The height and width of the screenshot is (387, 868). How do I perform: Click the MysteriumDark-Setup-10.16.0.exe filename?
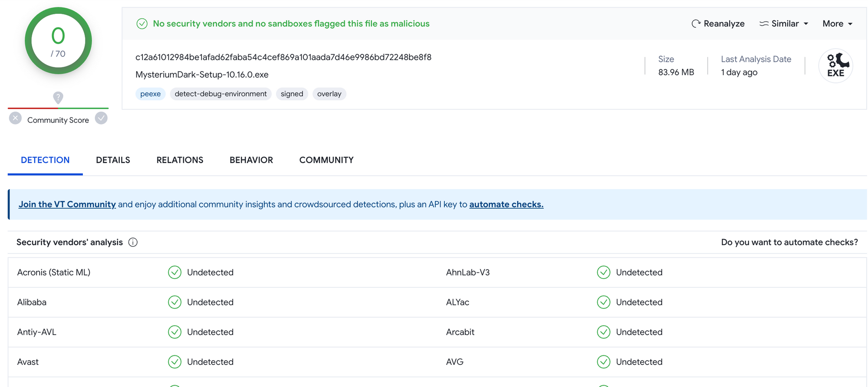coord(202,75)
